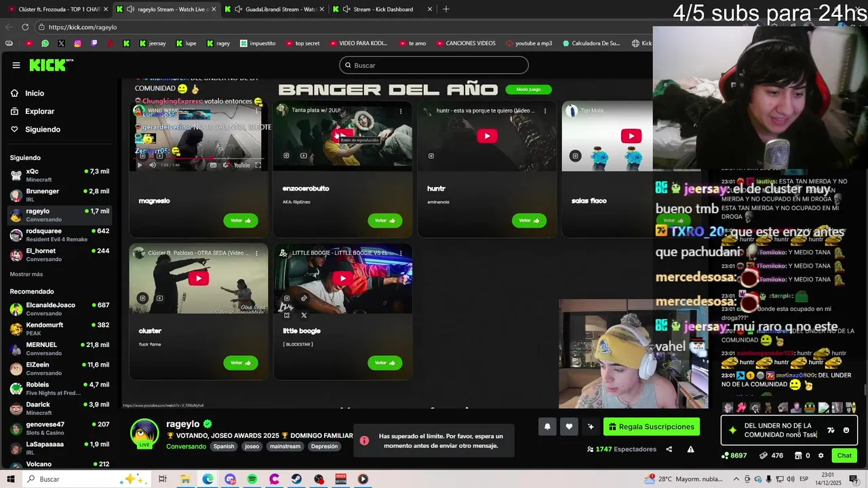Open options menu on Tanta plata video
Screen dimensions: 868x488
click(401, 111)
